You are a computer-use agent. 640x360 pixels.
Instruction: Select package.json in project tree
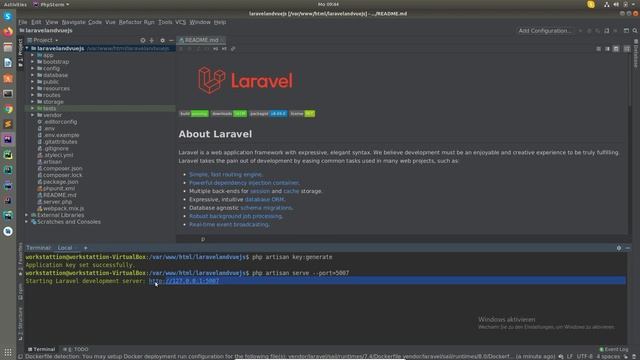pos(60,182)
